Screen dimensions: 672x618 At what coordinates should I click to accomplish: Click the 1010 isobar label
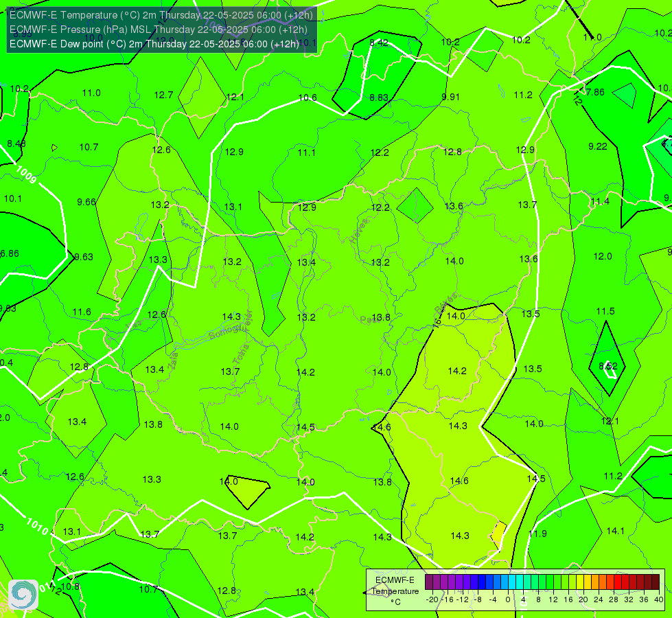37,526
